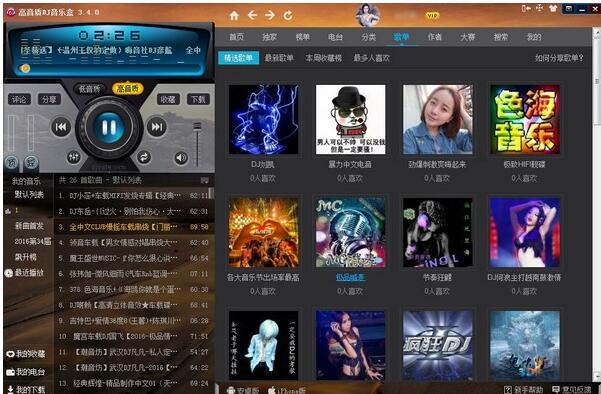This screenshot has width=601, height=394.
Task: Select the 最多人喜欢 most liked filter
Action: tap(371, 58)
